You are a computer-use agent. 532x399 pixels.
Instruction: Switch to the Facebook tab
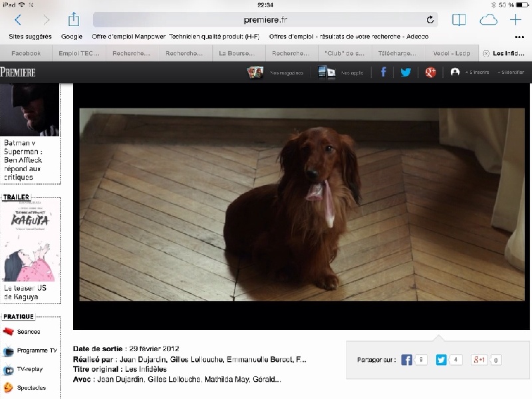(x=26, y=53)
